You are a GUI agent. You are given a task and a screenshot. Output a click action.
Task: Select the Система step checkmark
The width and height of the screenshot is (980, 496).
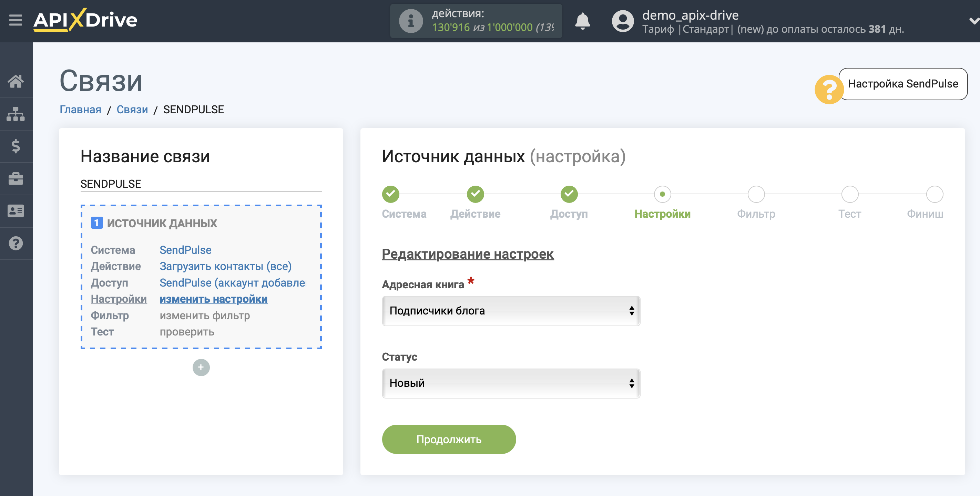click(x=390, y=194)
